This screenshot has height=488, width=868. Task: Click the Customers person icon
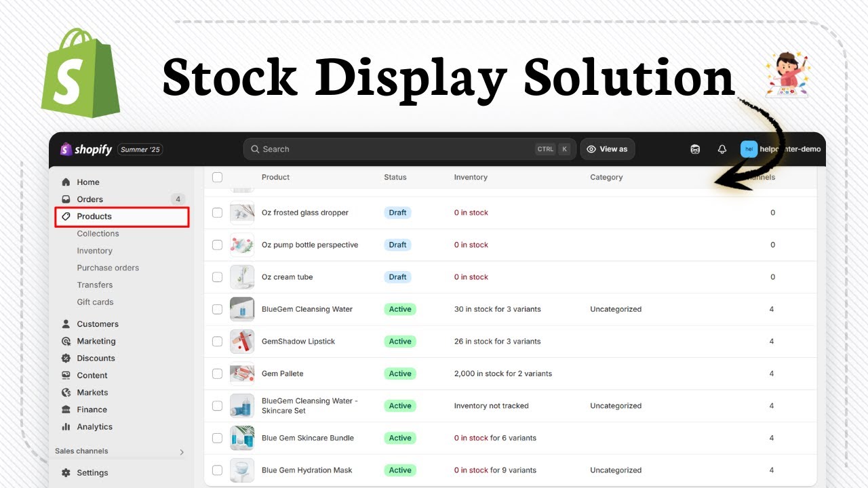point(66,324)
